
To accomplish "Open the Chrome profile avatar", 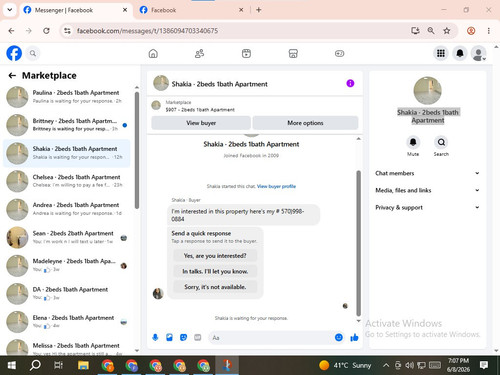I will tap(471, 31).
